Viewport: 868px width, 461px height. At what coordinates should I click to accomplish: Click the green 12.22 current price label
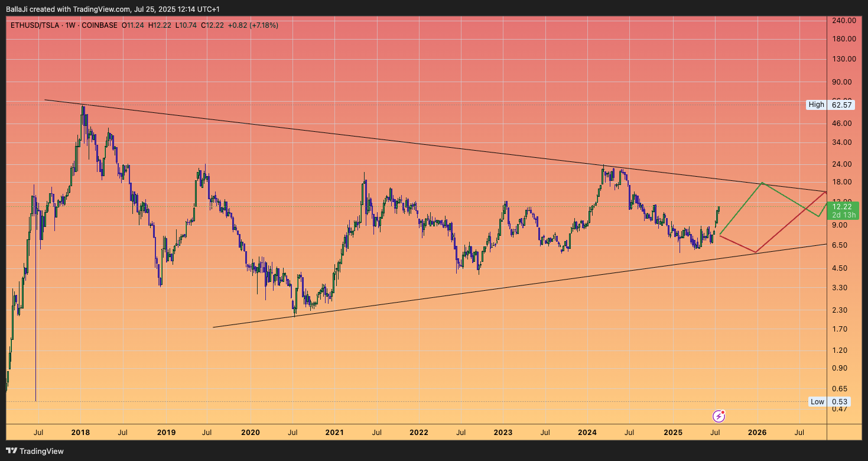tap(841, 206)
